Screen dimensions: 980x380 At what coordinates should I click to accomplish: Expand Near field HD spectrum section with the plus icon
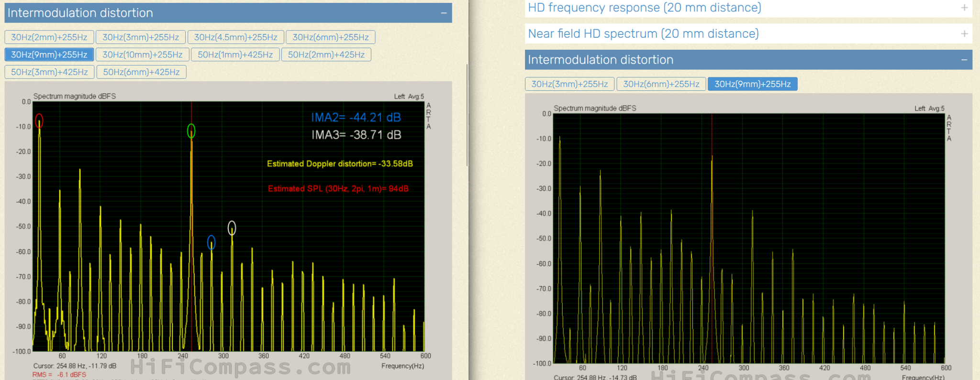click(964, 33)
